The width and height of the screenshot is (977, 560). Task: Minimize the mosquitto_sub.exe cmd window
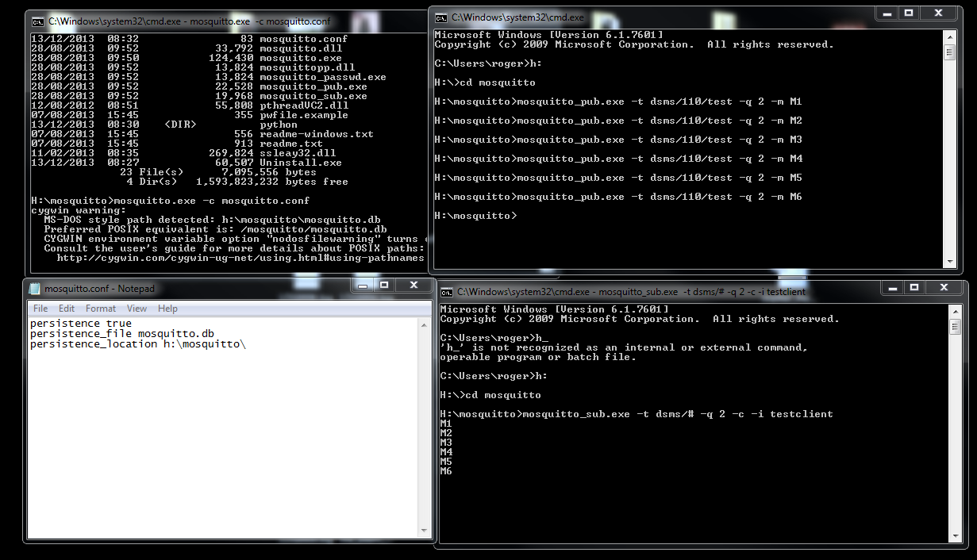click(894, 287)
